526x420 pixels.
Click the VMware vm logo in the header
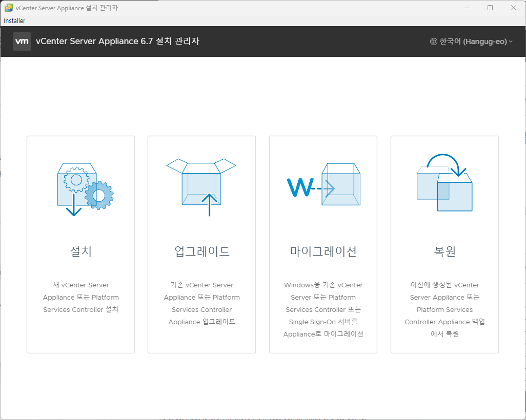point(22,41)
